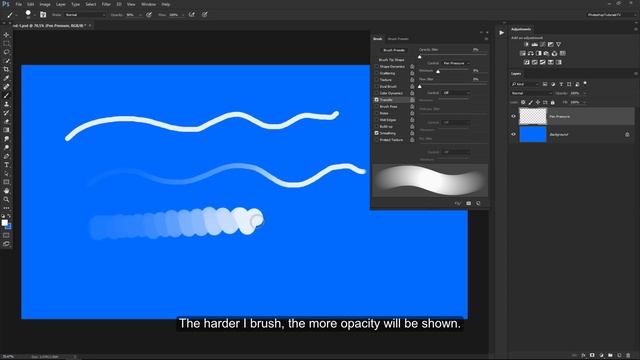640x360 pixels.
Task: Select the Clone Stamp tool
Action: 6,104
